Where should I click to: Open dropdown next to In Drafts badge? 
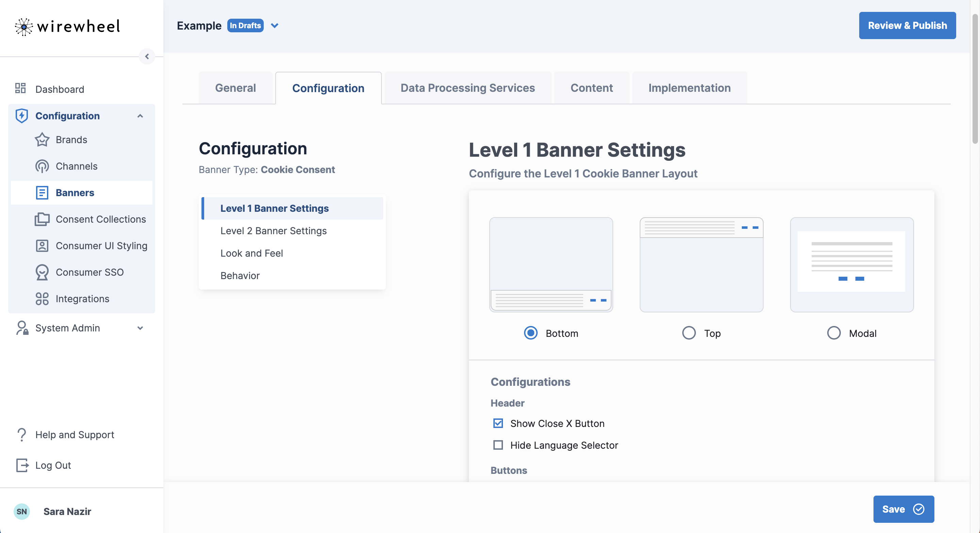[275, 25]
